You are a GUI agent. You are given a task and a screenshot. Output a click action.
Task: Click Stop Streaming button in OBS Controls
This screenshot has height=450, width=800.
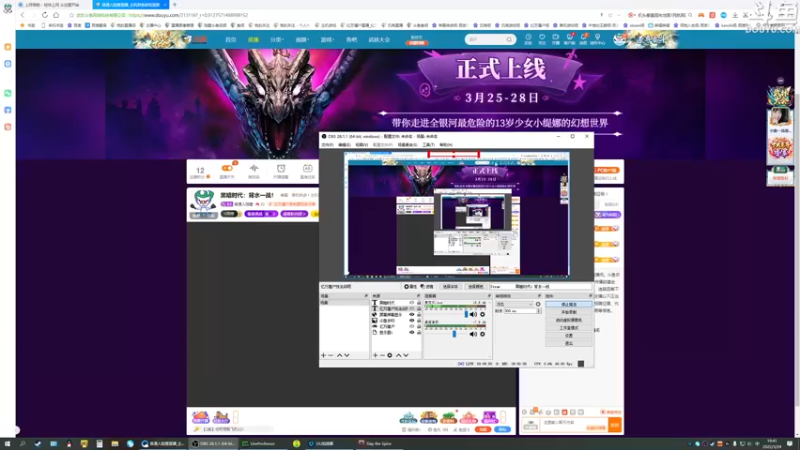tap(569, 305)
